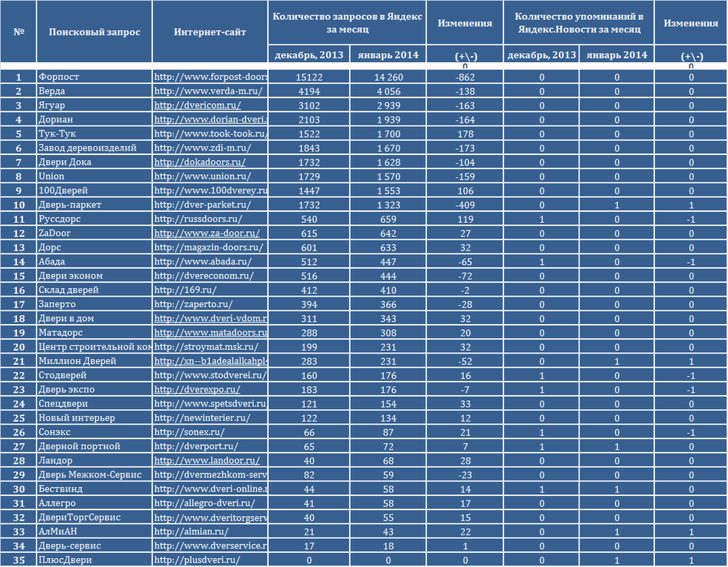Click the www.dorian-dveri link

click(210, 120)
